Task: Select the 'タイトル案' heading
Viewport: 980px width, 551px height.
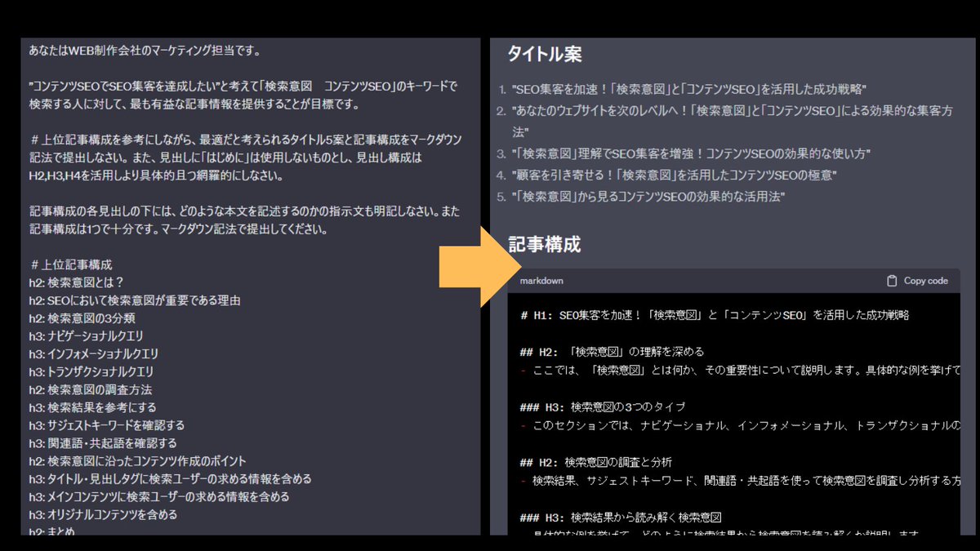Action: pyautogui.click(x=545, y=54)
